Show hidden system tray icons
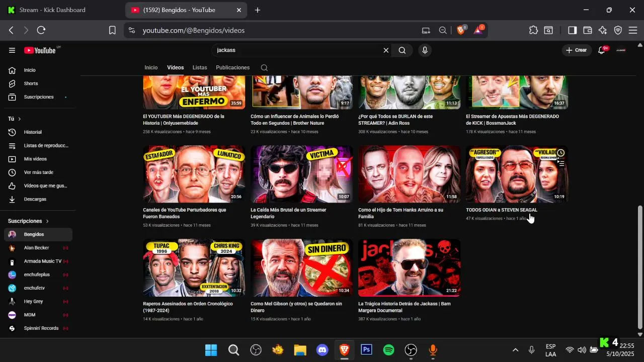Image resolution: width=644 pixels, height=362 pixels. [x=515, y=350]
